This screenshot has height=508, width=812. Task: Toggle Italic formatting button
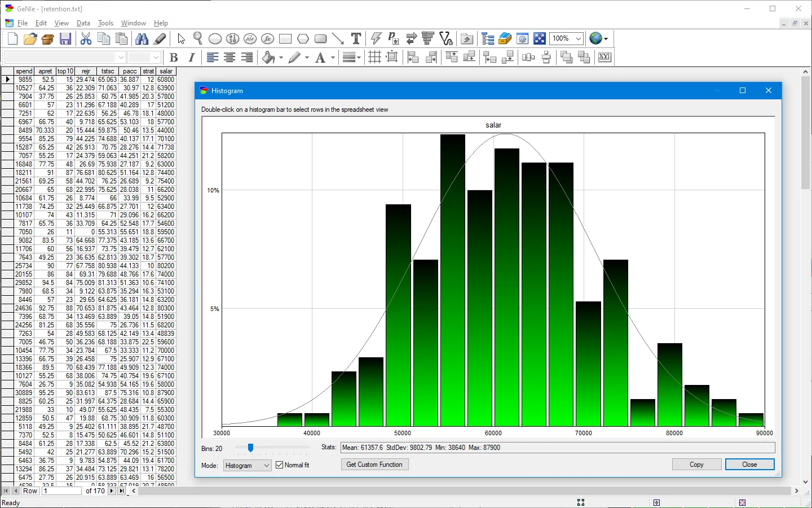click(x=192, y=58)
